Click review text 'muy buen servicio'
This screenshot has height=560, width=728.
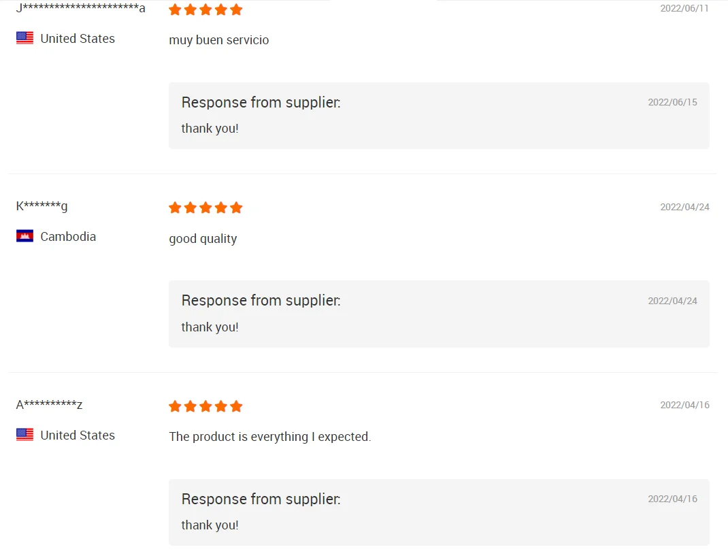[x=218, y=40]
